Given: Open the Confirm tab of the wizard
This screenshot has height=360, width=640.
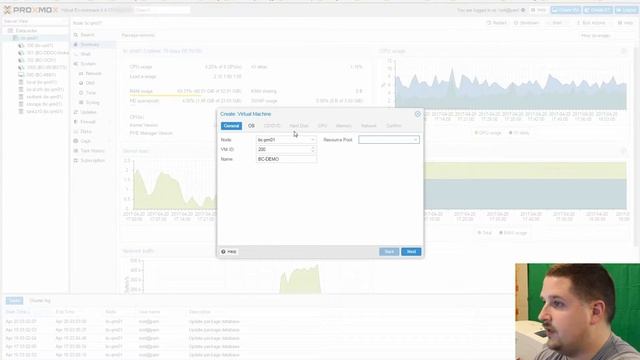Looking at the screenshot, I should (x=394, y=126).
